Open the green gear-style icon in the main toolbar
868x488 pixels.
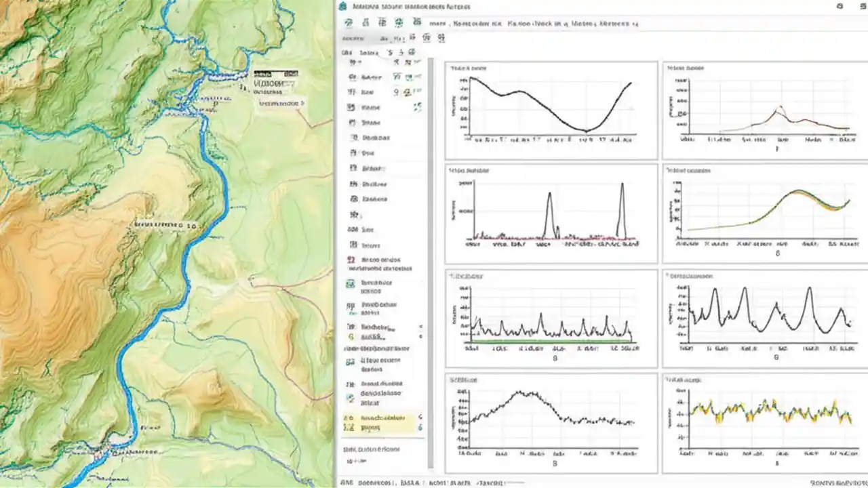(399, 22)
